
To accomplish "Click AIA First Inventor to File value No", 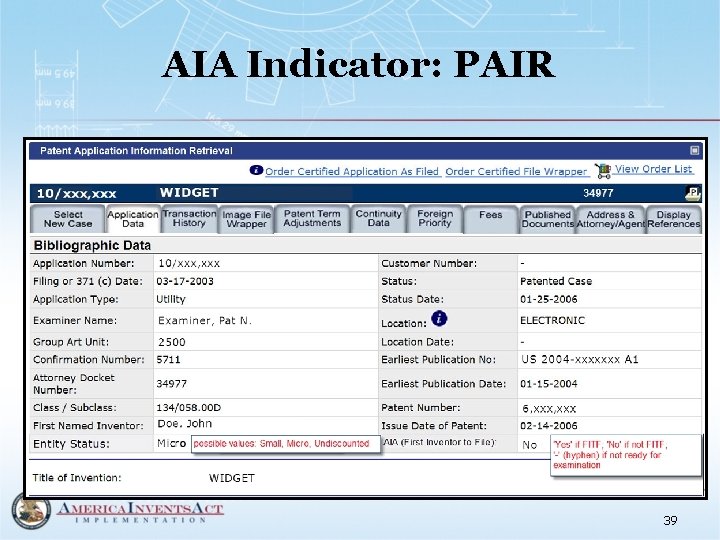I will (529, 445).
